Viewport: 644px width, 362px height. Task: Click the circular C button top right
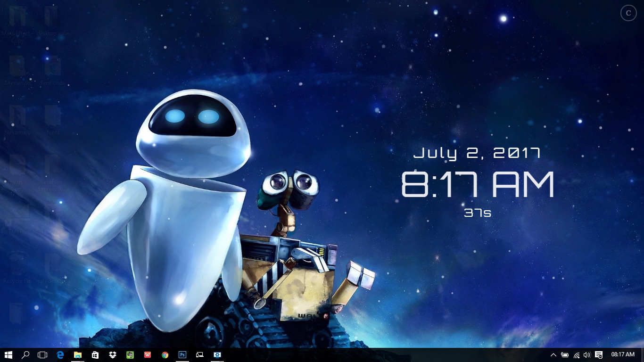coord(628,13)
